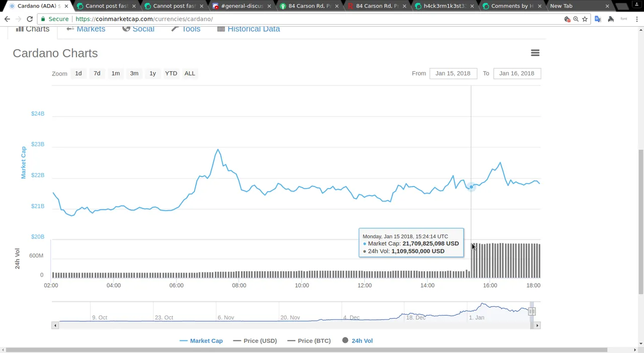Click the Historical Data table icon
Image resolution: width=644 pixels, height=353 pixels.
[x=221, y=29]
